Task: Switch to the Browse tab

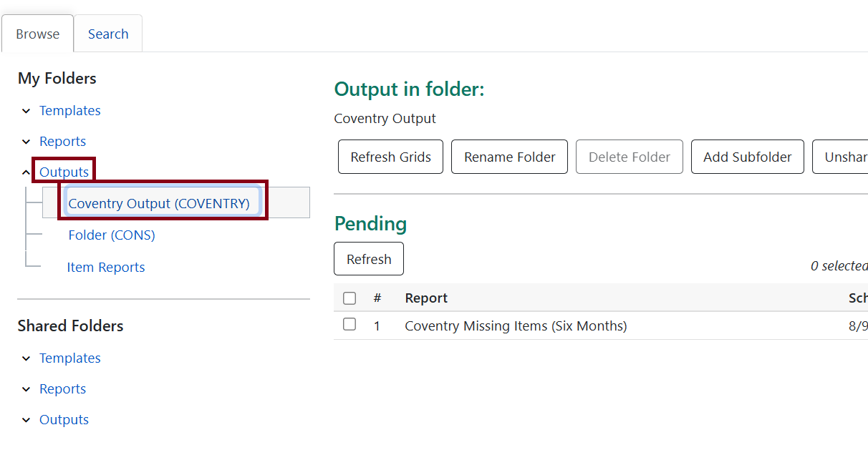Action: [x=37, y=33]
